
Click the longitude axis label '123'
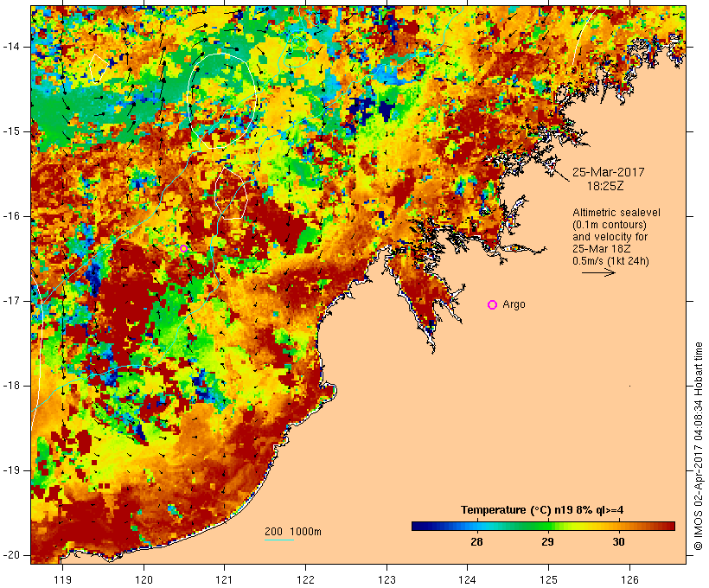(386, 579)
